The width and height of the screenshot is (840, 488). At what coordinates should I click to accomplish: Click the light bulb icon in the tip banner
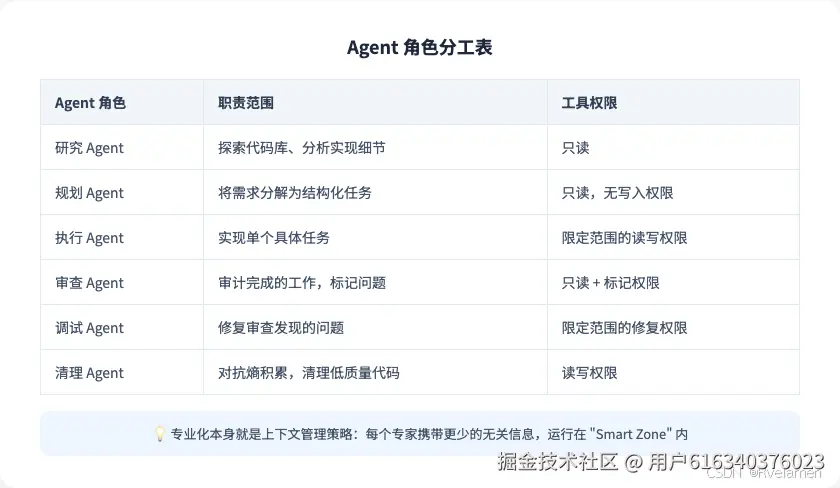click(x=159, y=433)
